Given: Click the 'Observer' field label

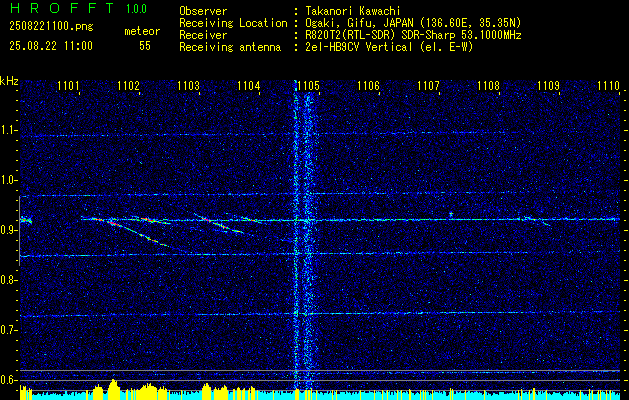Looking at the screenshot, I should (203, 11).
